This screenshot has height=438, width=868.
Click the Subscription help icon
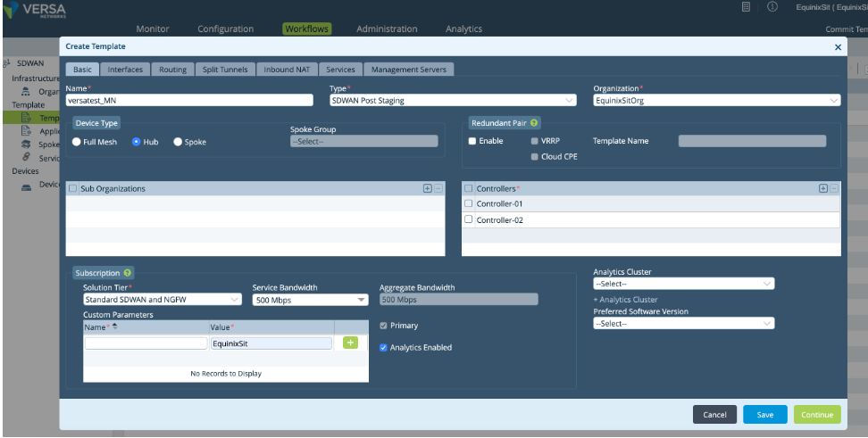pos(129,272)
